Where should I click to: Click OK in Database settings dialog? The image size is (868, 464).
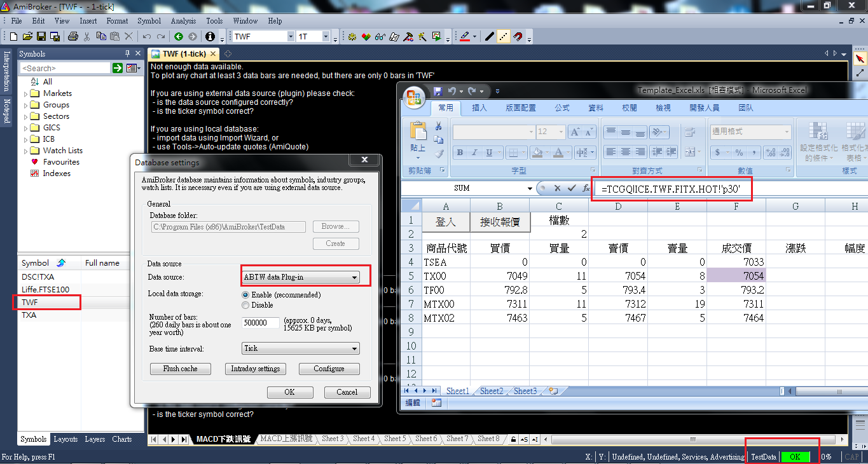(289, 392)
